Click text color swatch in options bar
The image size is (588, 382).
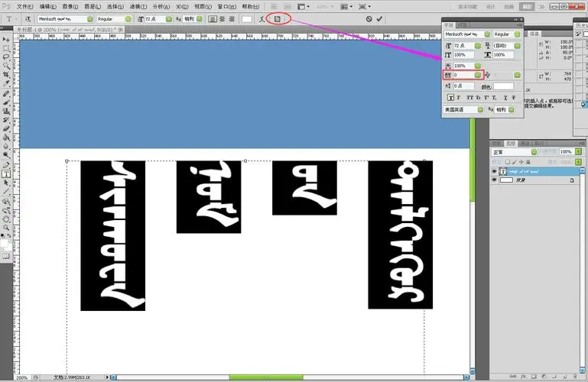click(x=247, y=19)
